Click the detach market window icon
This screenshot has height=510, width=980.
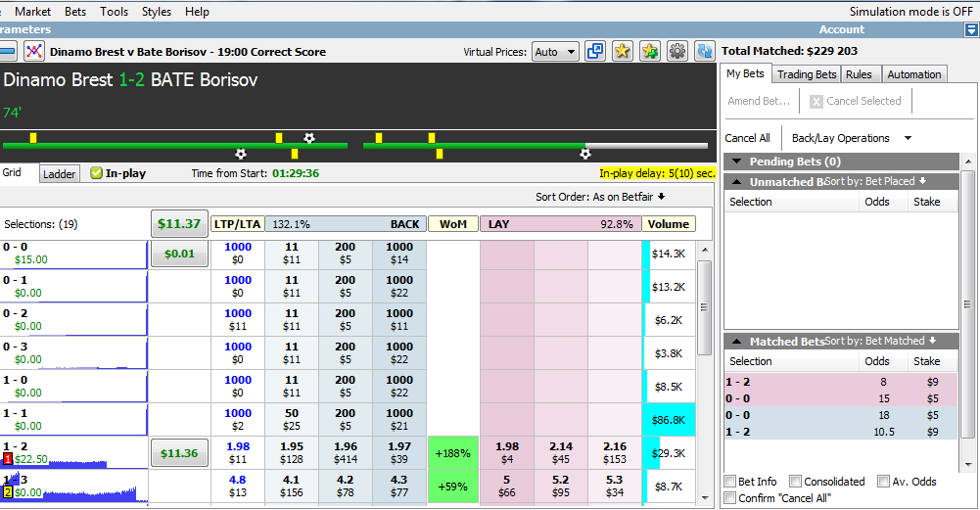click(x=594, y=51)
